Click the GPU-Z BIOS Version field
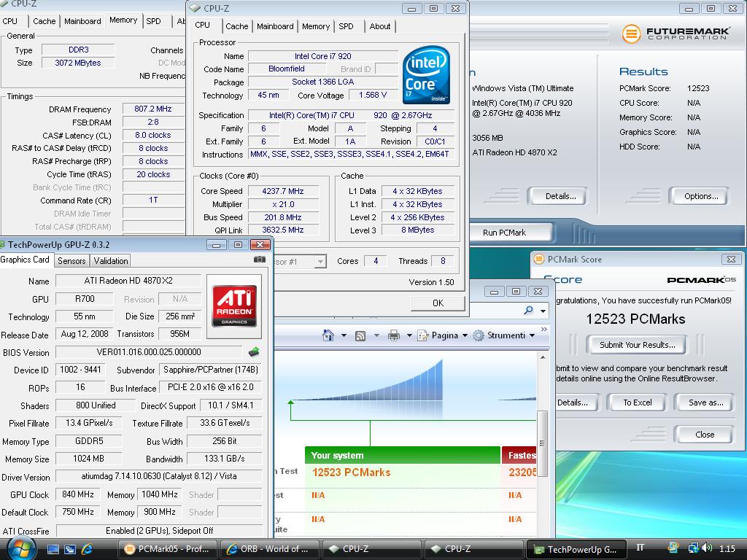 coord(149,352)
